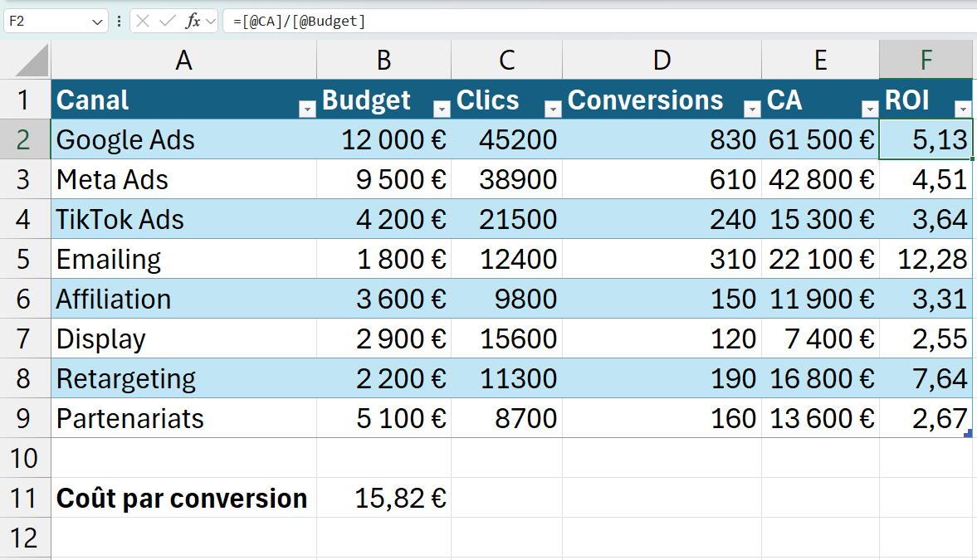Select the 61 500 € CA cell
The width and height of the screenshot is (977, 560).
821,139
